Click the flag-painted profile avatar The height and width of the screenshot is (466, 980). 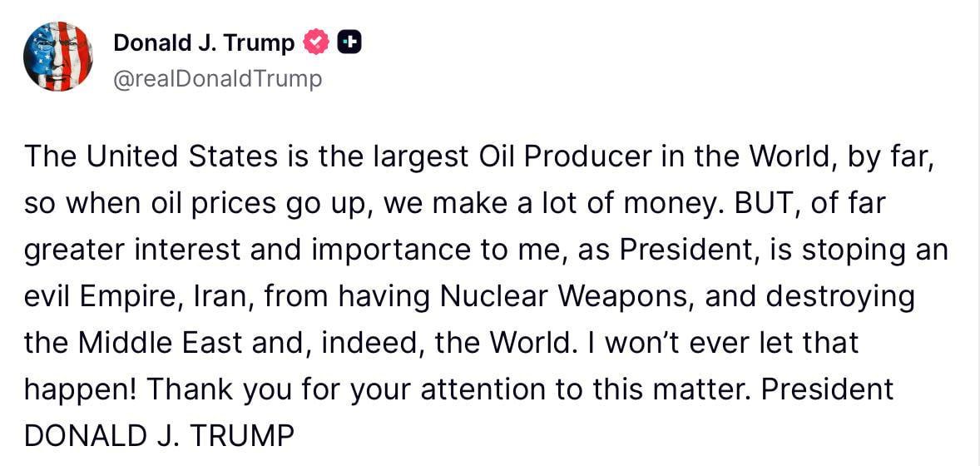(x=57, y=57)
